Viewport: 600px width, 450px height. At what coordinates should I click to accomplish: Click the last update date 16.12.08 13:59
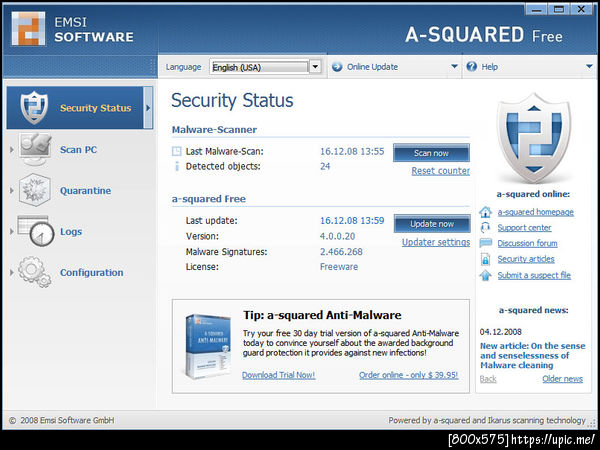[352, 220]
